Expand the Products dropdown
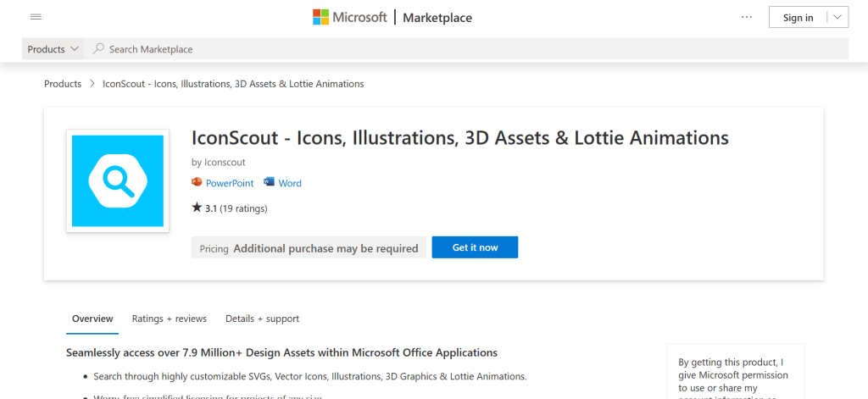The height and width of the screenshot is (399, 868). [53, 49]
